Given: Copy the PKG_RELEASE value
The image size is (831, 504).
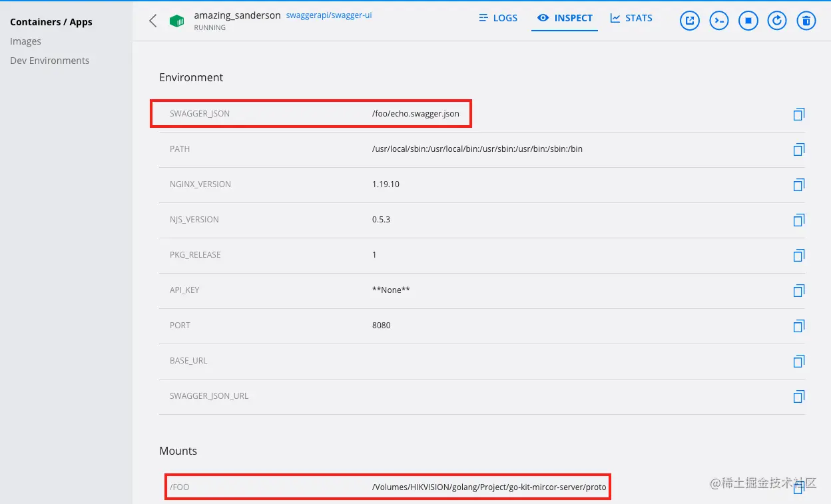Looking at the screenshot, I should pos(799,255).
